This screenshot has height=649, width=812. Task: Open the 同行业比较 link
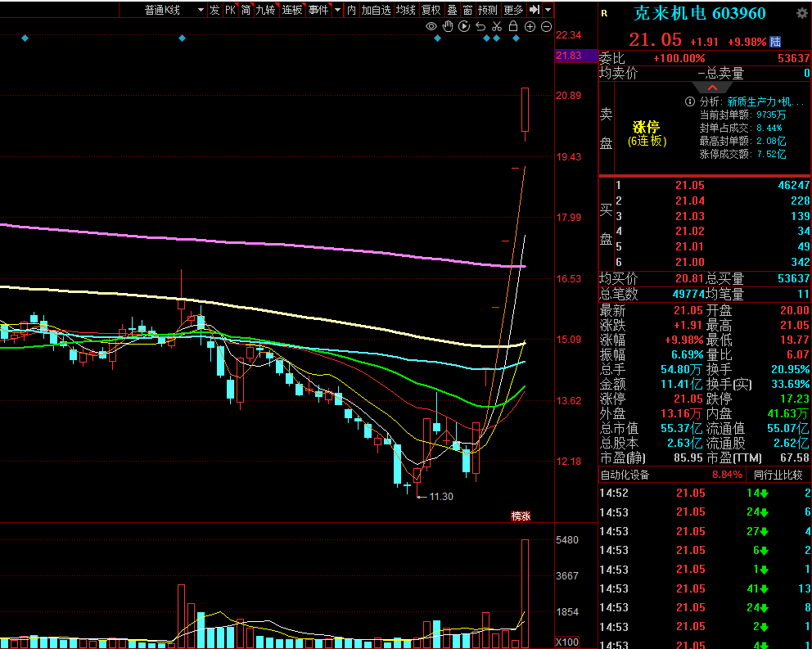point(778,475)
